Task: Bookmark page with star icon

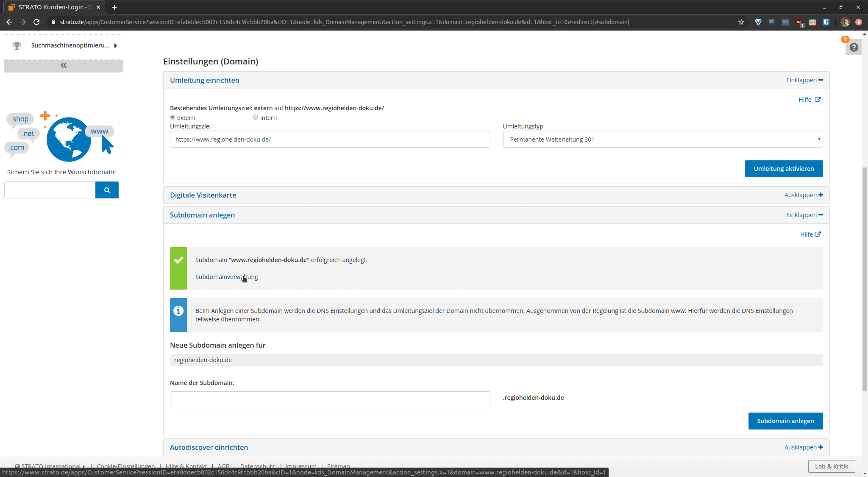Action: pyautogui.click(x=741, y=22)
